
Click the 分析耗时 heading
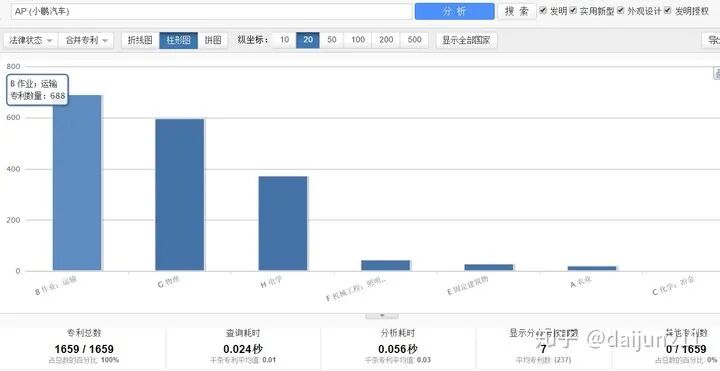[x=398, y=333]
